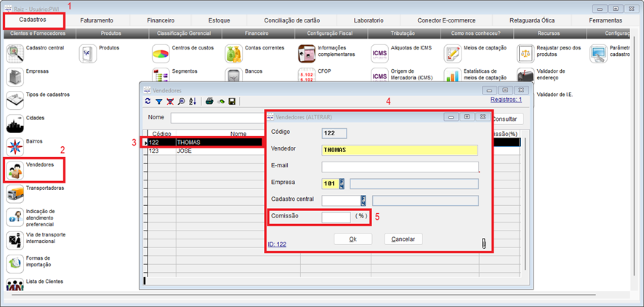This screenshot has height=307, width=644.
Task: Open Centros de custos
Action: (161, 53)
